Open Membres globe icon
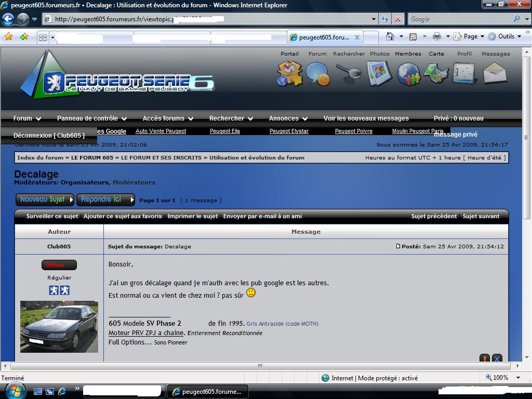532x399 pixels. click(x=408, y=74)
